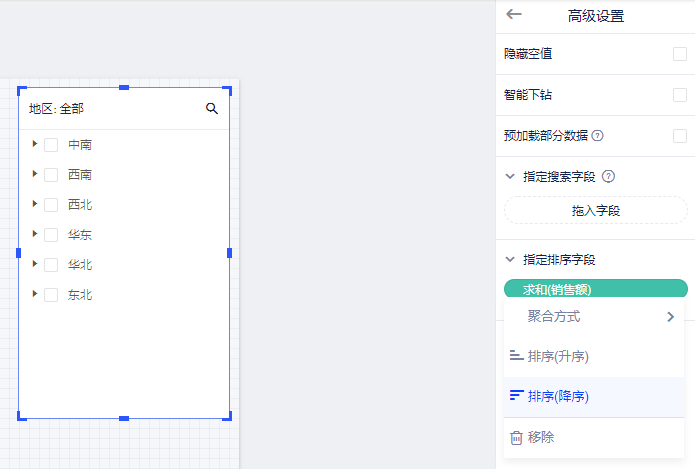Tick the 中南 region checkbox

(x=51, y=145)
